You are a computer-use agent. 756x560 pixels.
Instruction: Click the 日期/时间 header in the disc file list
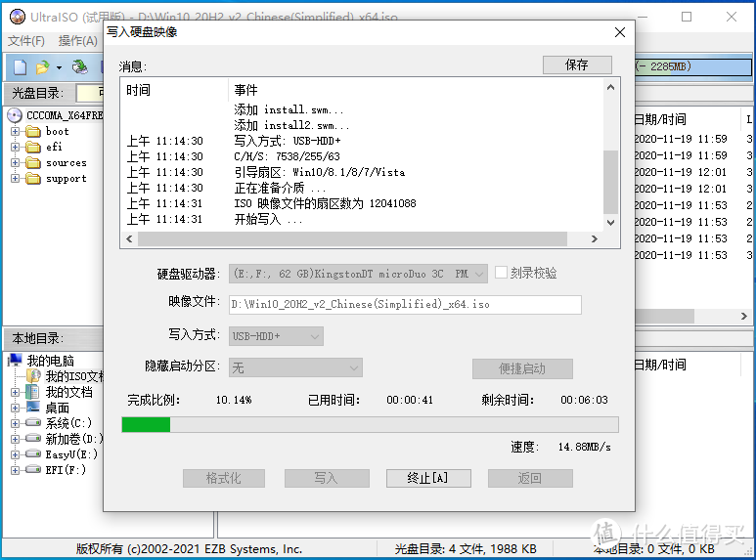tap(660, 119)
